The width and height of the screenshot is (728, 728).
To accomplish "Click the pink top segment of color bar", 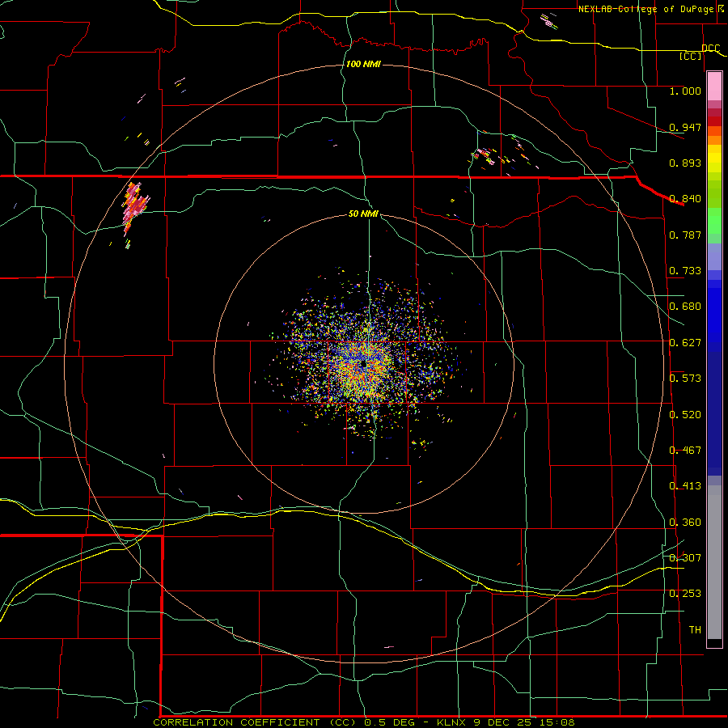I will 714,86.
